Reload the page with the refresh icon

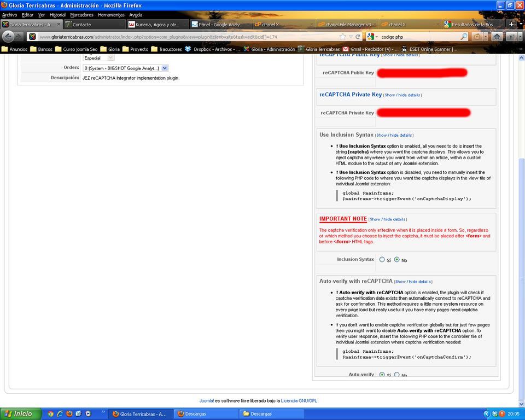358,37
